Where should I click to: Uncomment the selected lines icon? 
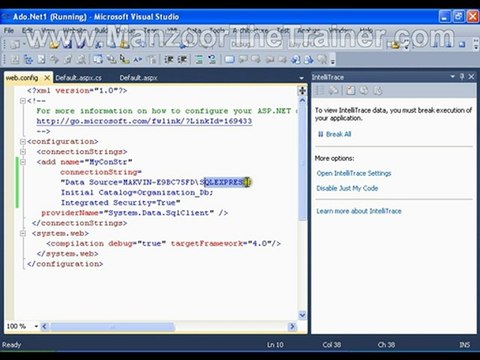click(212, 59)
